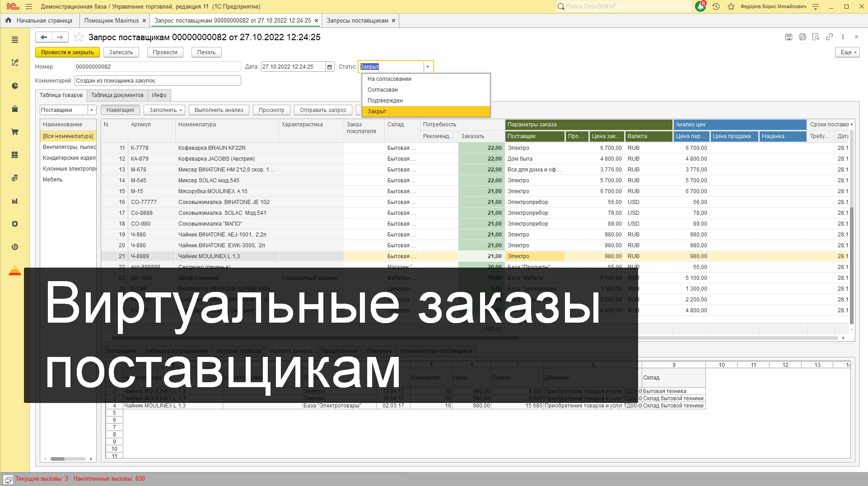
Task: Open the bar chart finance icon in sidebar
Action: [x=15, y=201]
